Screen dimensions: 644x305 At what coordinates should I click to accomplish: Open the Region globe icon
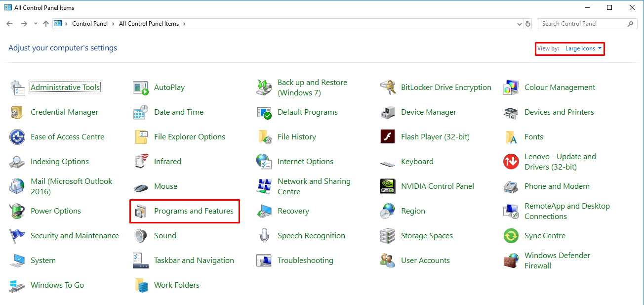click(388, 211)
